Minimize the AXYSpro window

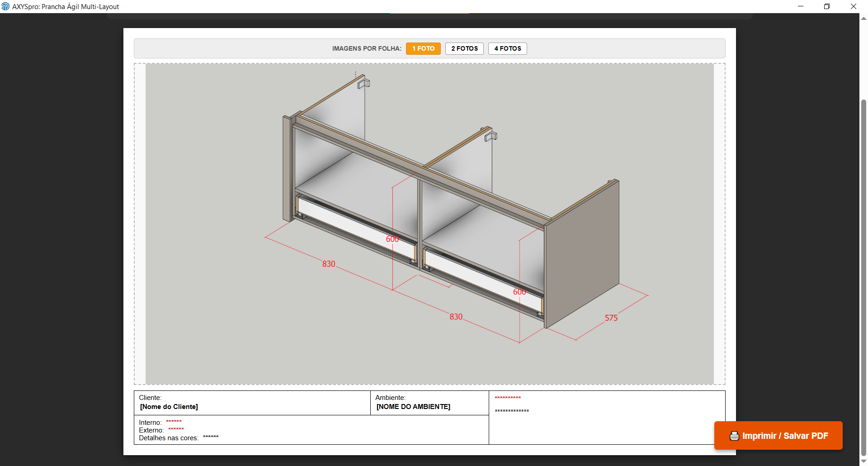801,6
